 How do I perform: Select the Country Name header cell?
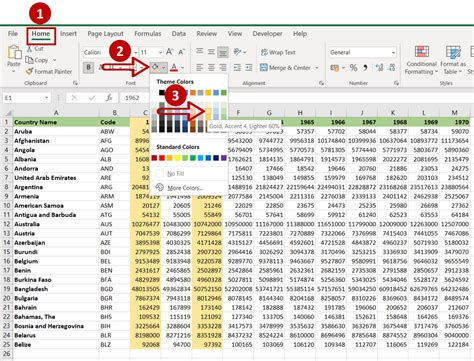click(56, 122)
